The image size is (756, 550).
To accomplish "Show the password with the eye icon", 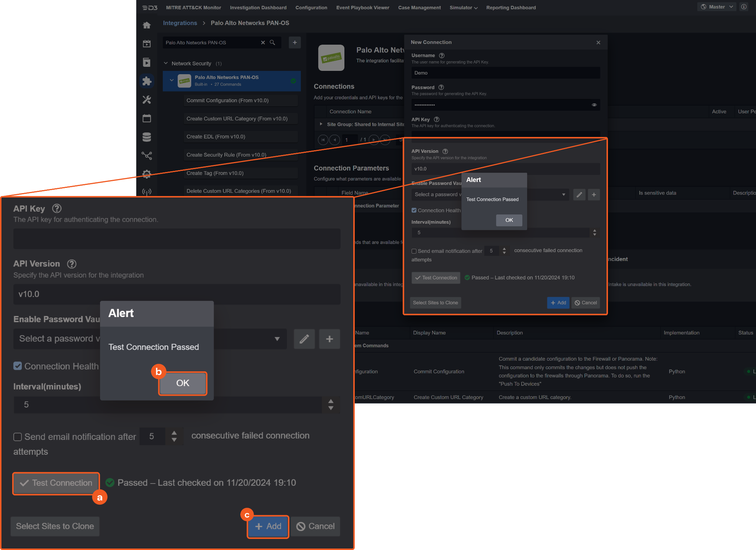I will (x=594, y=105).
